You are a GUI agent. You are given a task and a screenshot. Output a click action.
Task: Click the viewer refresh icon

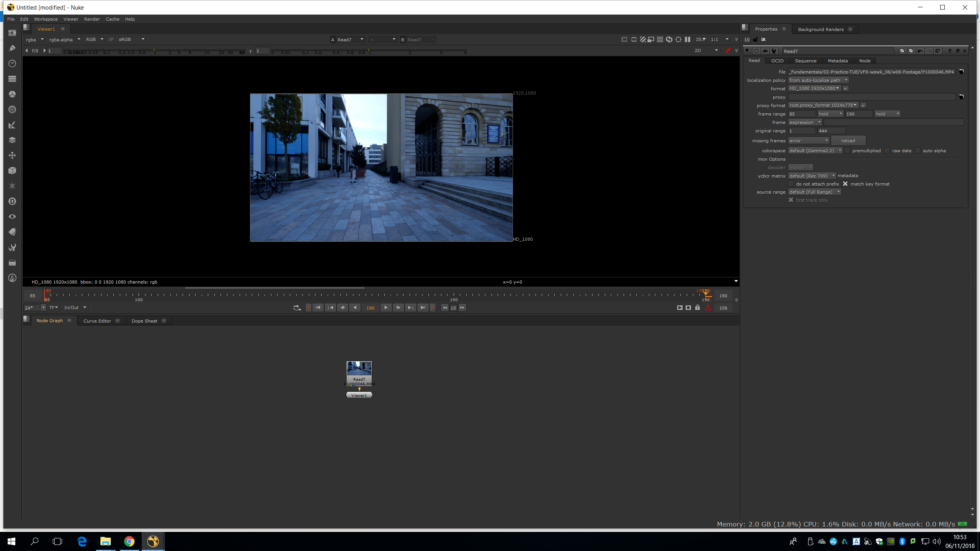[669, 39]
